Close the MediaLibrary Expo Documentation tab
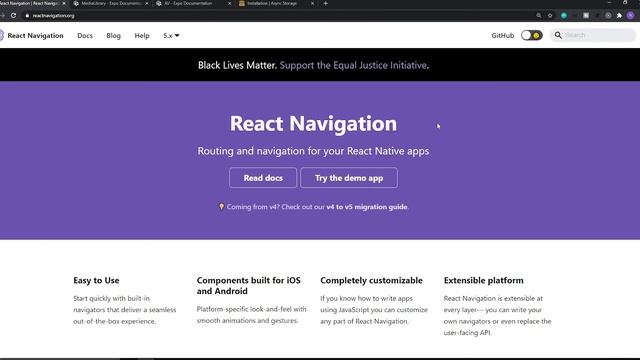Image resolution: width=640 pixels, height=360 pixels. pyautogui.click(x=147, y=3)
